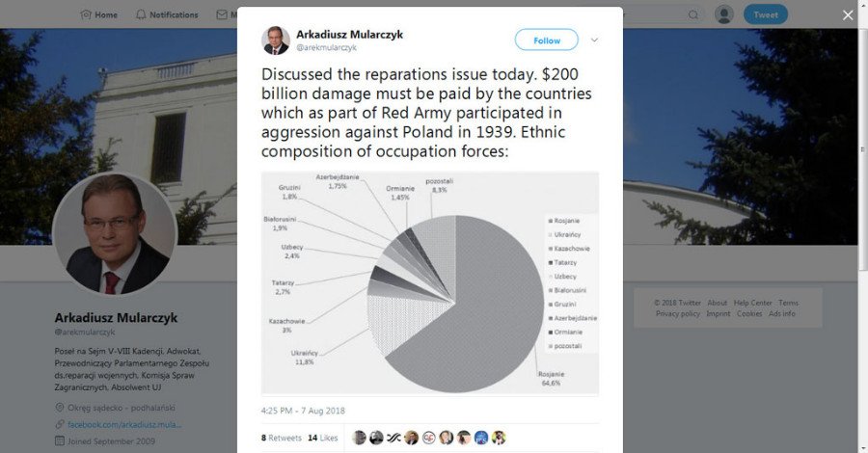Screen dimensions: 868x453
Task: Click the last liker's avatar in row
Action: pos(499,437)
